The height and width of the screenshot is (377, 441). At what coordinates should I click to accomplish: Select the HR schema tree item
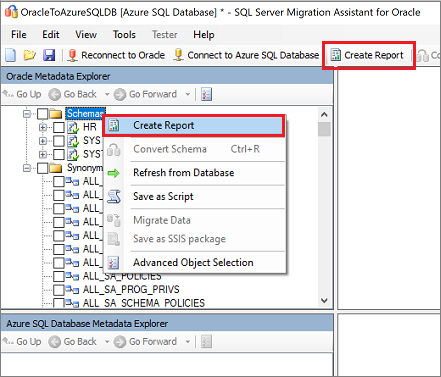coord(90,127)
